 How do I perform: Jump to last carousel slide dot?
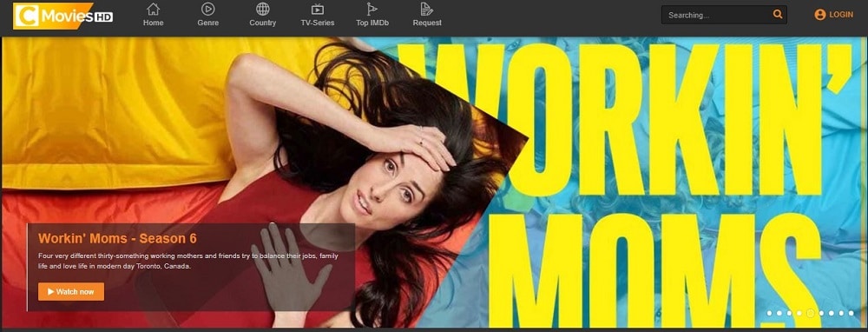tap(852, 313)
